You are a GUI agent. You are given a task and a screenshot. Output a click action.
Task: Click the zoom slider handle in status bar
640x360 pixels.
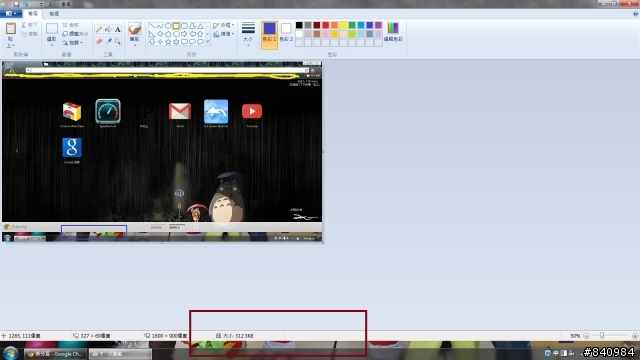point(602,336)
